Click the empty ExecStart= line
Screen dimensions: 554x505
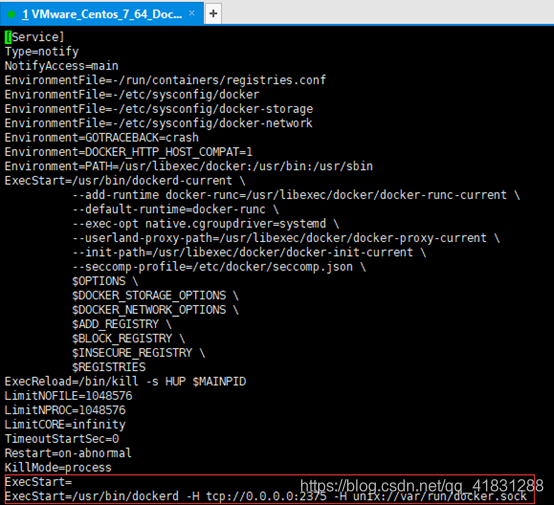pos(38,482)
